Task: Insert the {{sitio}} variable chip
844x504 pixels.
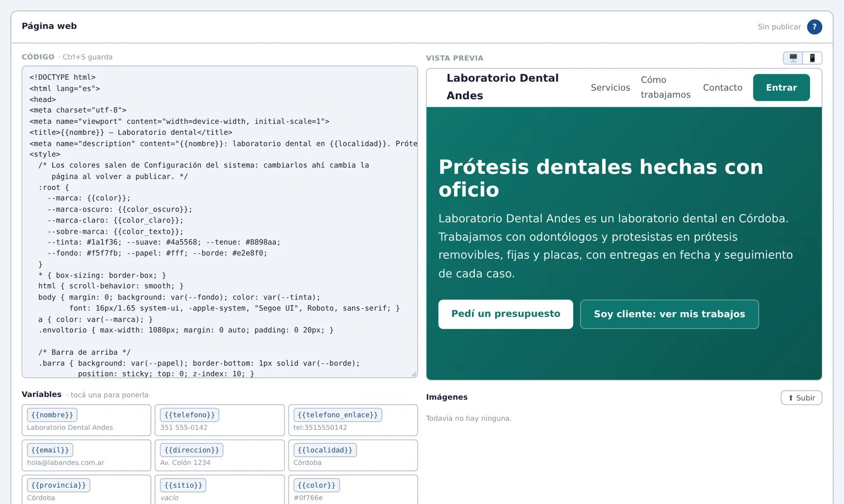Action: click(x=183, y=485)
